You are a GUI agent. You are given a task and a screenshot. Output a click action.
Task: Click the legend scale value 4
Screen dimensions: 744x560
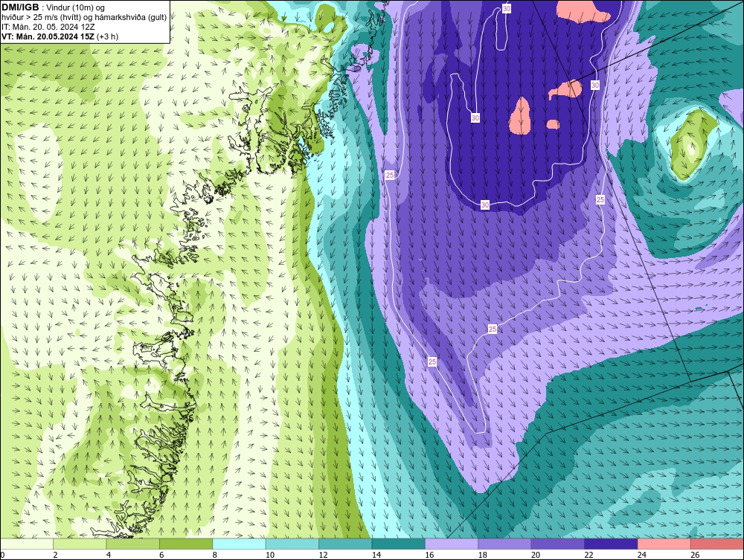(109, 555)
